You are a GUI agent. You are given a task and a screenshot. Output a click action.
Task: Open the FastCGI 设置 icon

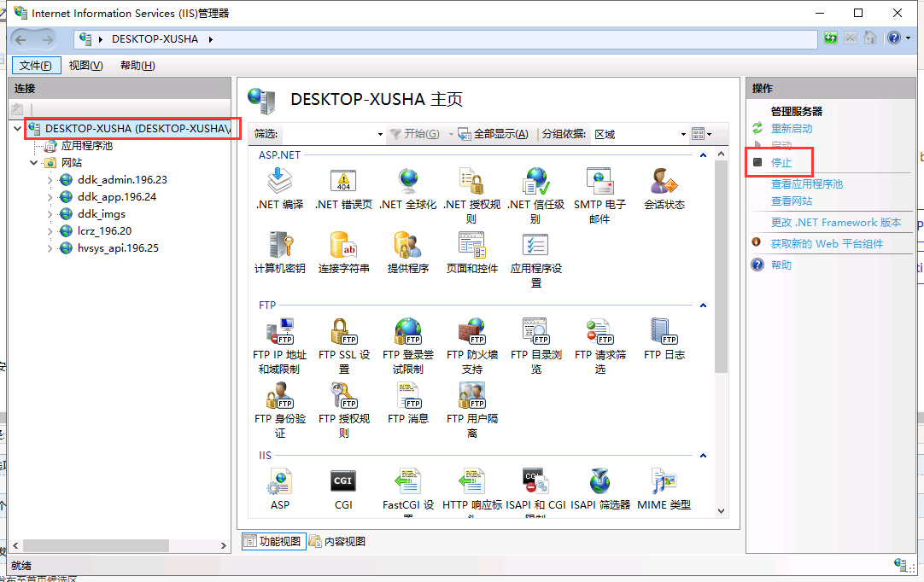pyautogui.click(x=408, y=481)
